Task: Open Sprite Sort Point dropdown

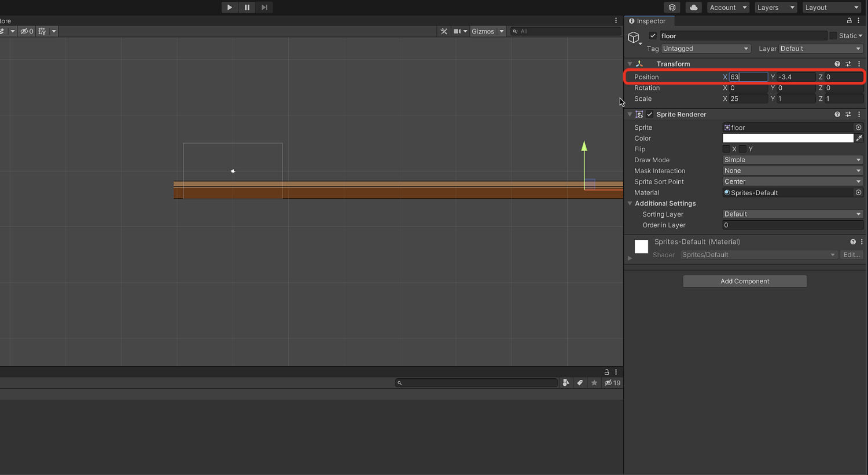Action: tap(793, 182)
